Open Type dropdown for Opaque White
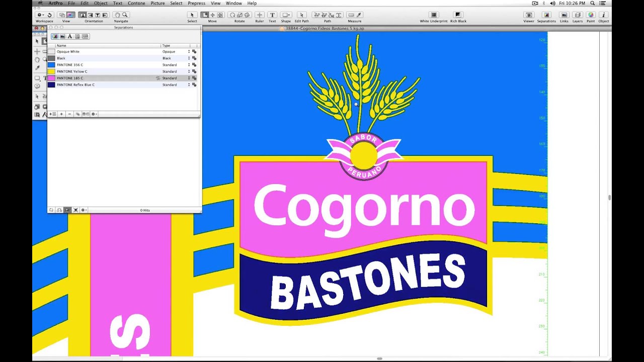The width and height of the screenshot is (644, 362). [189, 51]
